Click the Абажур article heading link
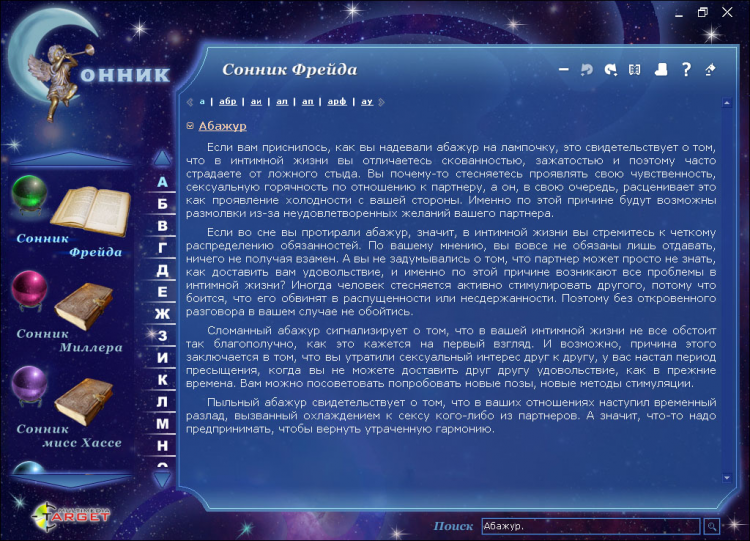 click(x=222, y=126)
